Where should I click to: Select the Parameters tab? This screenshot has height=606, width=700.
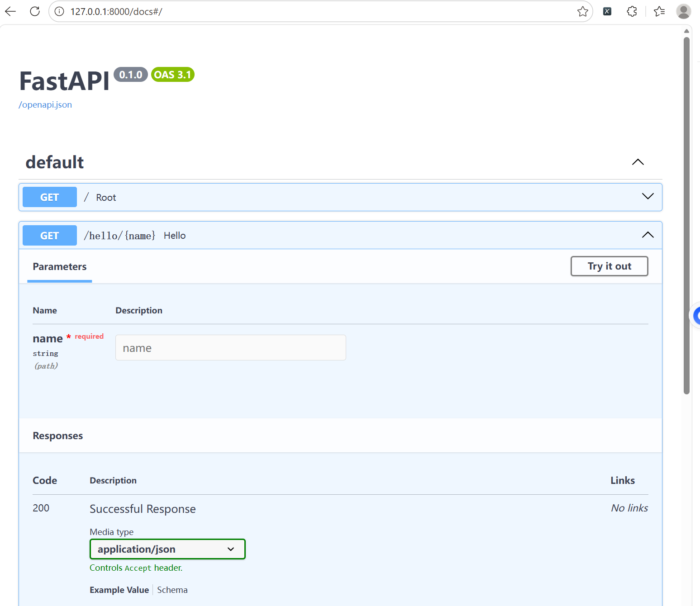[60, 267]
